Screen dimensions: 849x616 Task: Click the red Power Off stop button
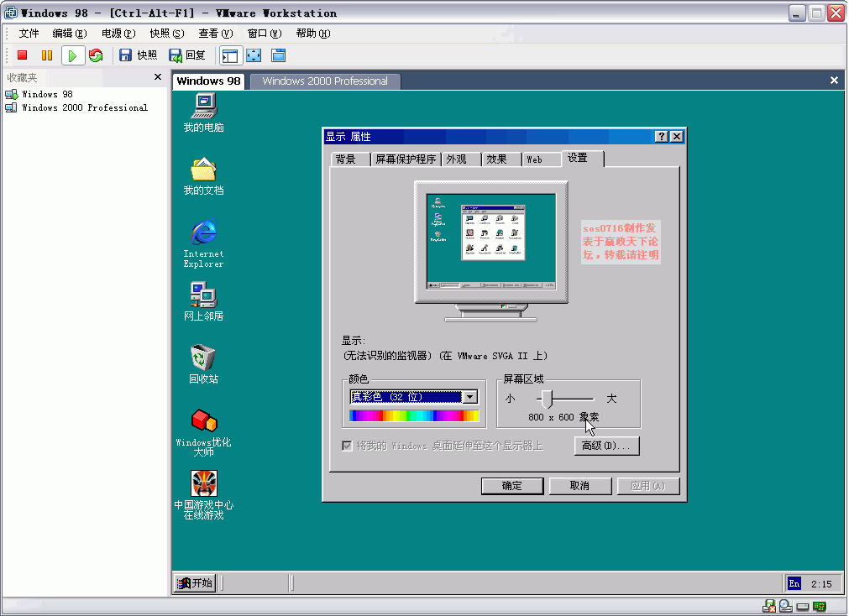22,55
